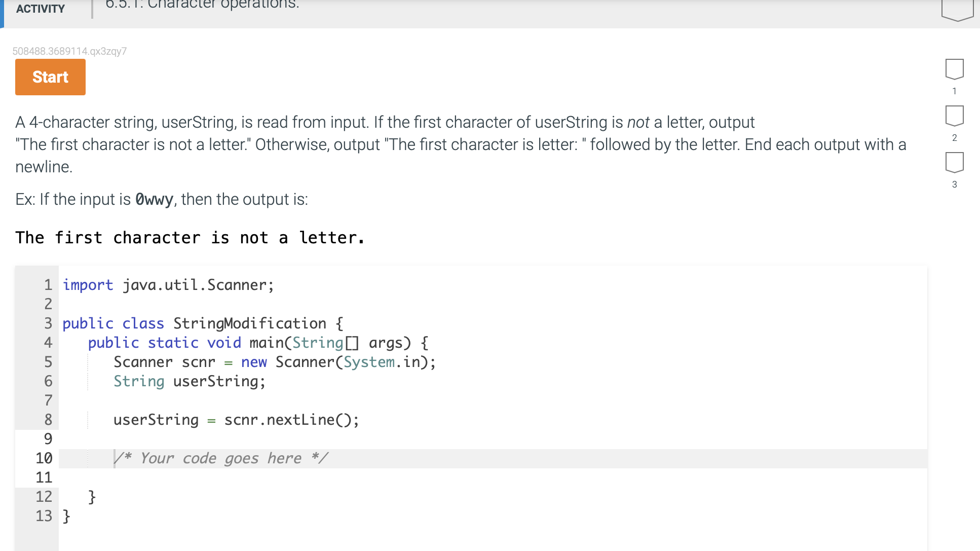This screenshot has width=980, height=551.
Task: Click line number 10 in the gutter
Action: [x=44, y=458]
